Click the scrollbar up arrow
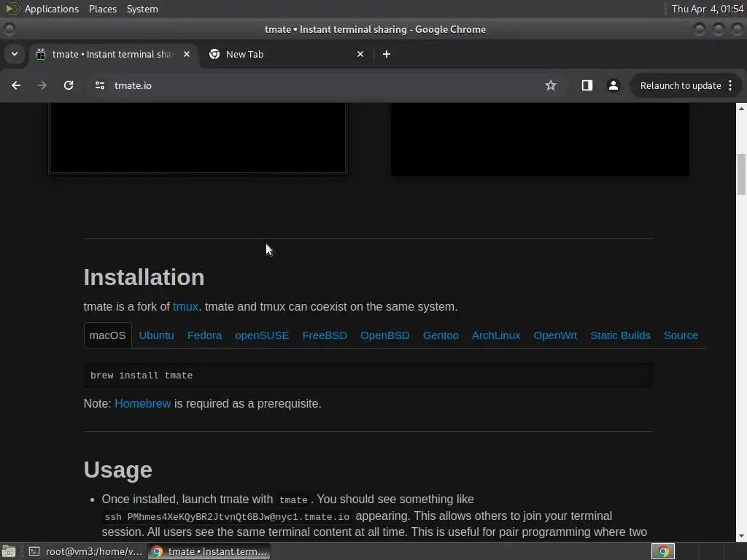The width and height of the screenshot is (747, 560). click(741, 109)
